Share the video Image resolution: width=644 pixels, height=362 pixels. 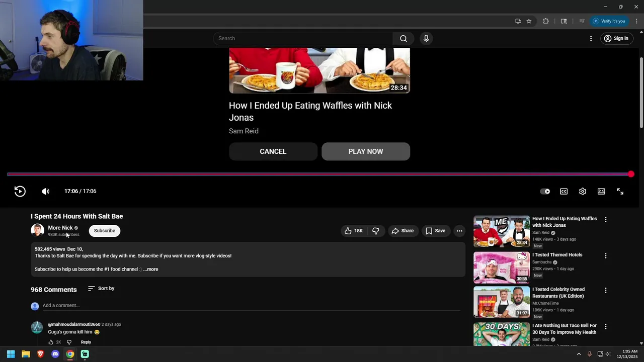[x=403, y=231]
